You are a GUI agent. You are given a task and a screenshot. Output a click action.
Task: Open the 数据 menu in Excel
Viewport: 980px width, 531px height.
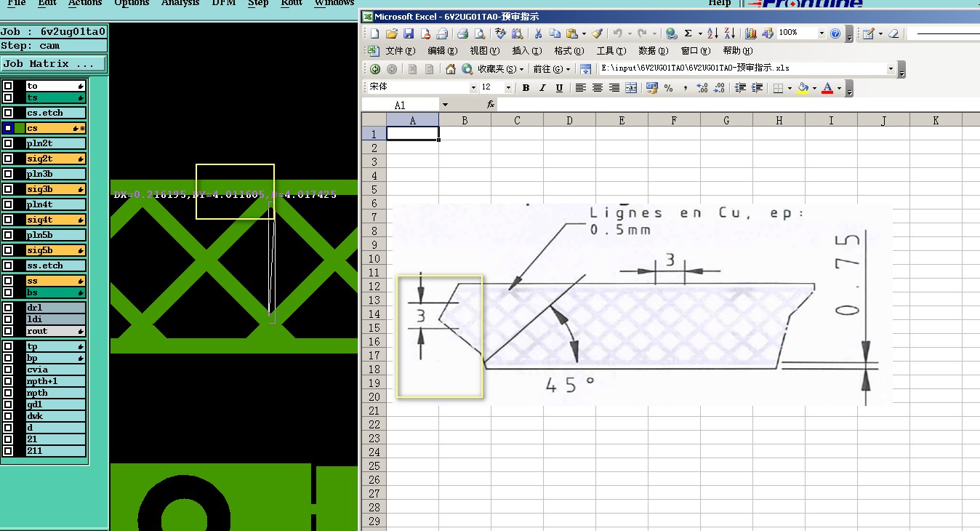(x=654, y=51)
